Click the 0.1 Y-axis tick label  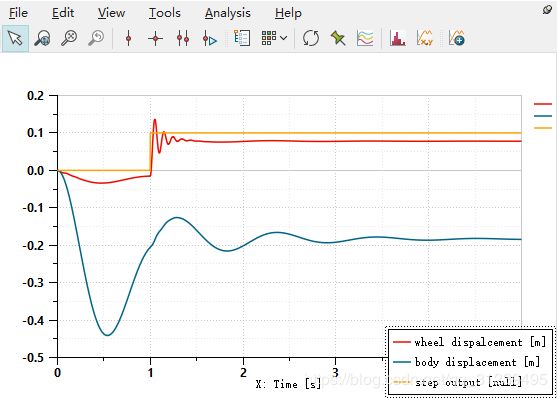coord(37,133)
